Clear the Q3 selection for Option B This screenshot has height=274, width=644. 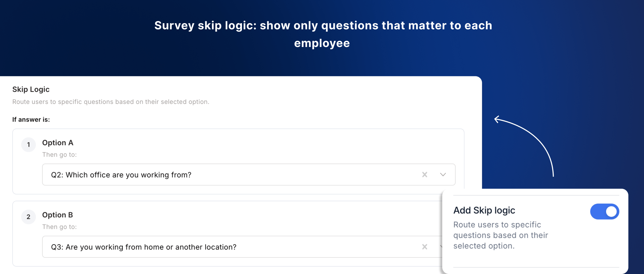425,247
